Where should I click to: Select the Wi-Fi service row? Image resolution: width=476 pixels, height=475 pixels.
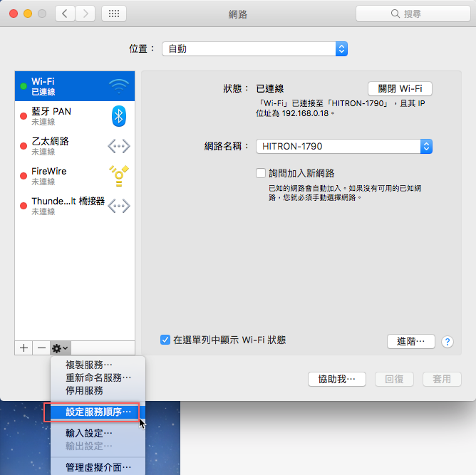(x=75, y=86)
